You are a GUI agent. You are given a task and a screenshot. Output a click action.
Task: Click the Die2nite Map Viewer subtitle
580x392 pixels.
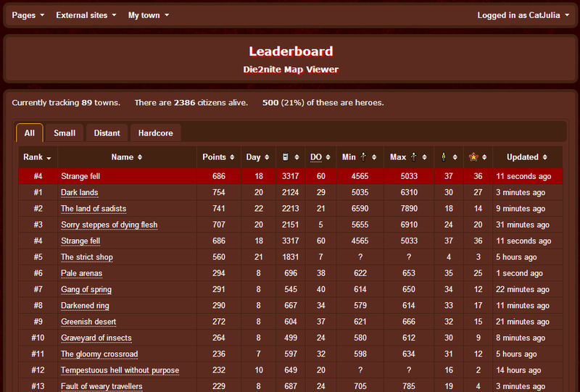tap(291, 70)
